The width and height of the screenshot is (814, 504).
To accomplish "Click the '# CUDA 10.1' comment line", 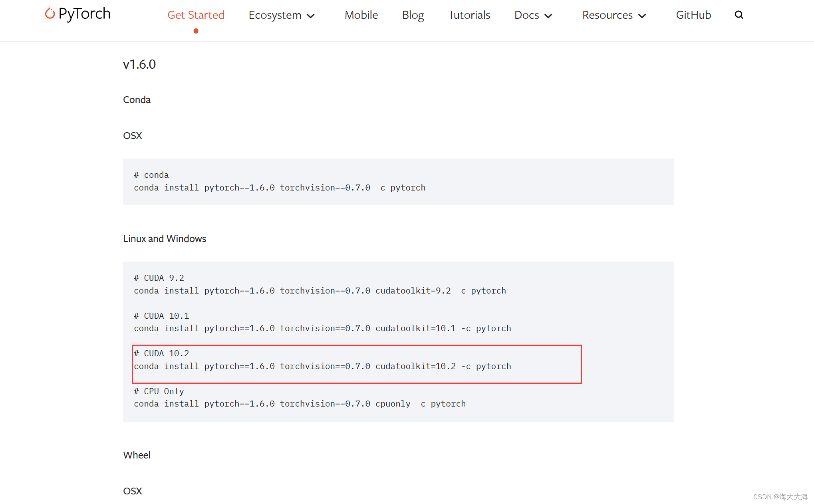I will click(161, 316).
